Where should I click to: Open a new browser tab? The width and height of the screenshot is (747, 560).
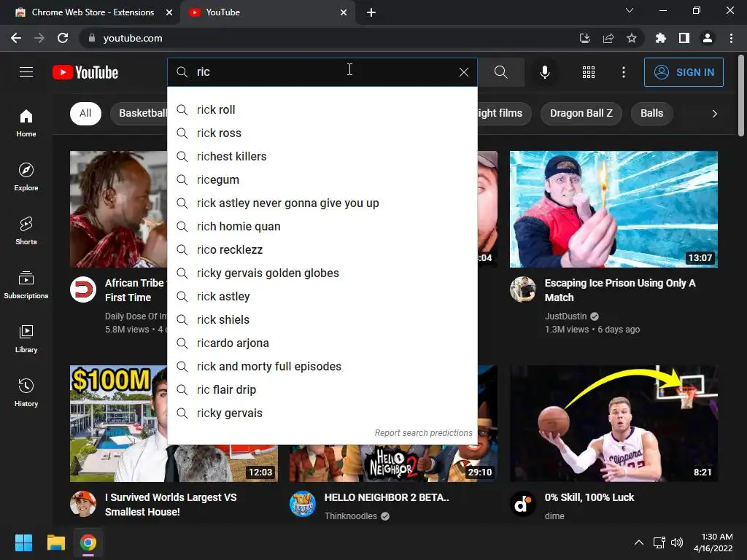pyautogui.click(x=371, y=12)
